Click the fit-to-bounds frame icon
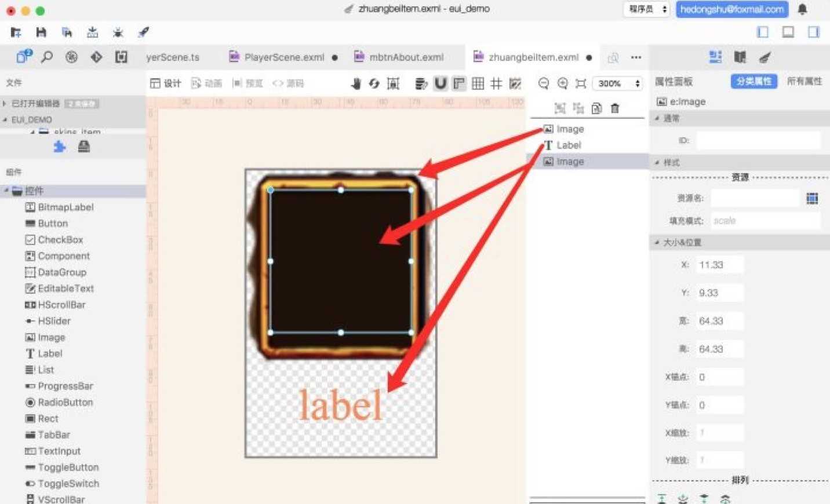Viewport: 830px width, 504px height. [x=393, y=83]
